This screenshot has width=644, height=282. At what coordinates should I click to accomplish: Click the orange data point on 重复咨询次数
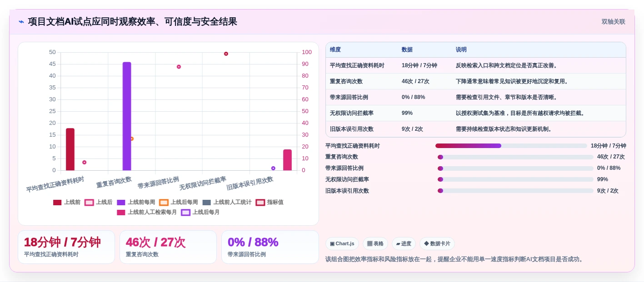[x=132, y=139]
